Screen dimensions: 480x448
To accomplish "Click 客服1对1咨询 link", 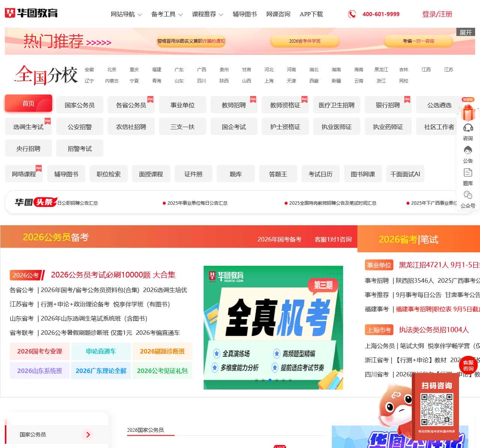I will (x=333, y=239).
